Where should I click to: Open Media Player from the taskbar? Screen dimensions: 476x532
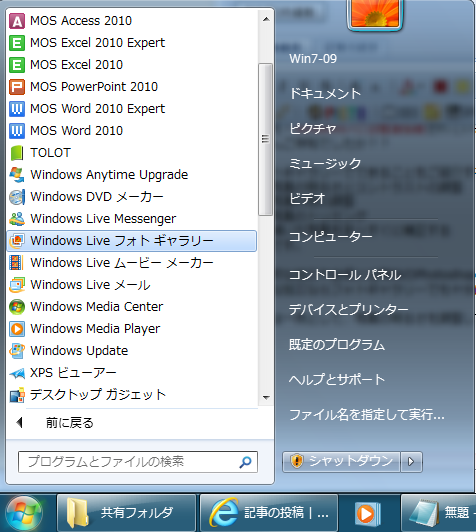coord(369,513)
